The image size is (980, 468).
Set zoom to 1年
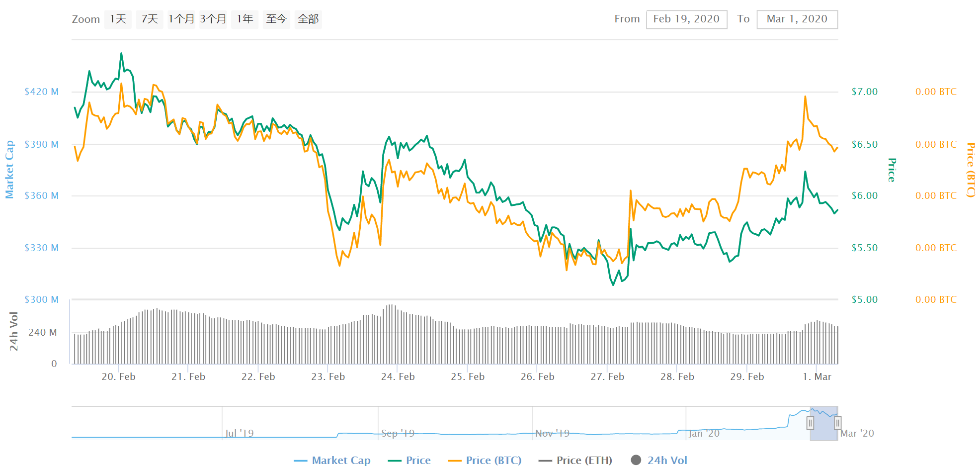245,19
